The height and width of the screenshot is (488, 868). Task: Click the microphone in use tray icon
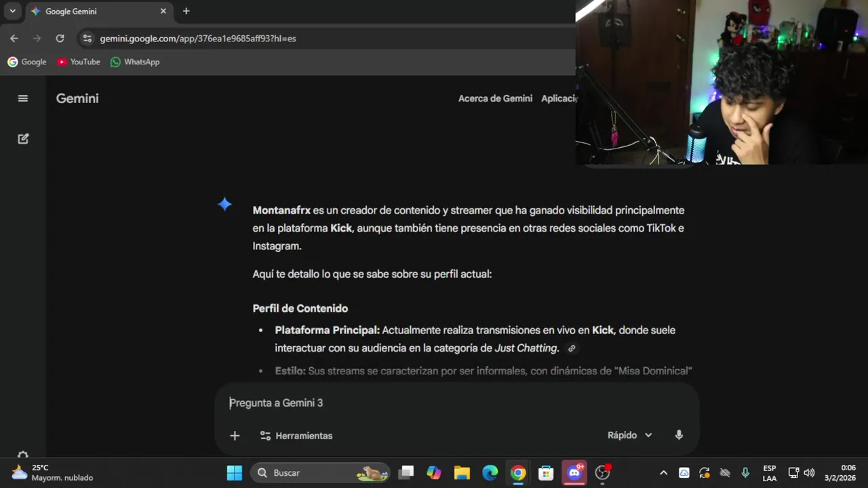tap(745, 473)
